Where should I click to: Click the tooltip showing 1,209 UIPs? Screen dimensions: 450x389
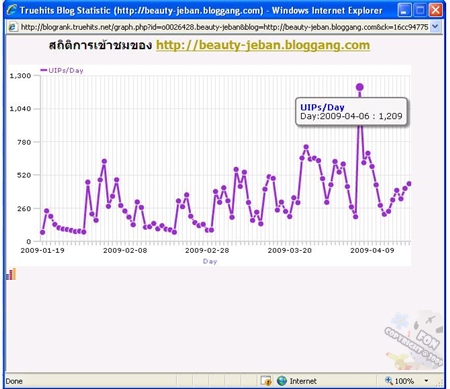351,112
